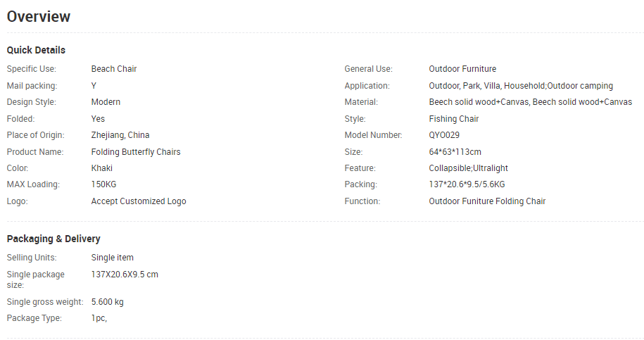This screenshot has width=644, height=340.
Task: Click the 150KG max loading value
Action: pos(104,184)
